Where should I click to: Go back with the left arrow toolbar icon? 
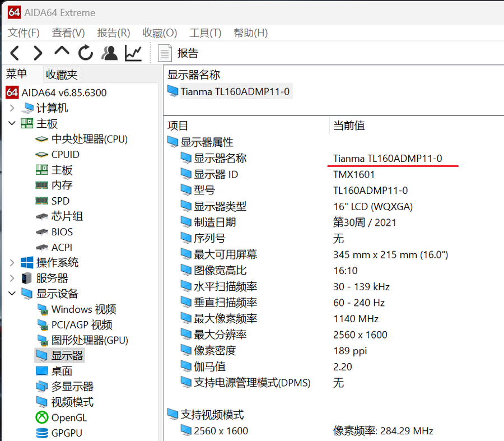(15, 53)
